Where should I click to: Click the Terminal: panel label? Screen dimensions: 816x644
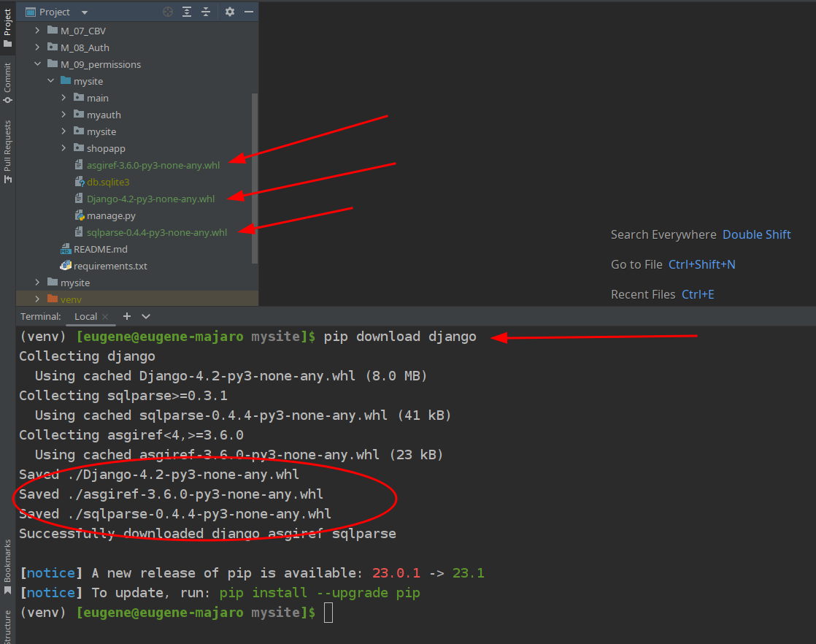[41, 317]
